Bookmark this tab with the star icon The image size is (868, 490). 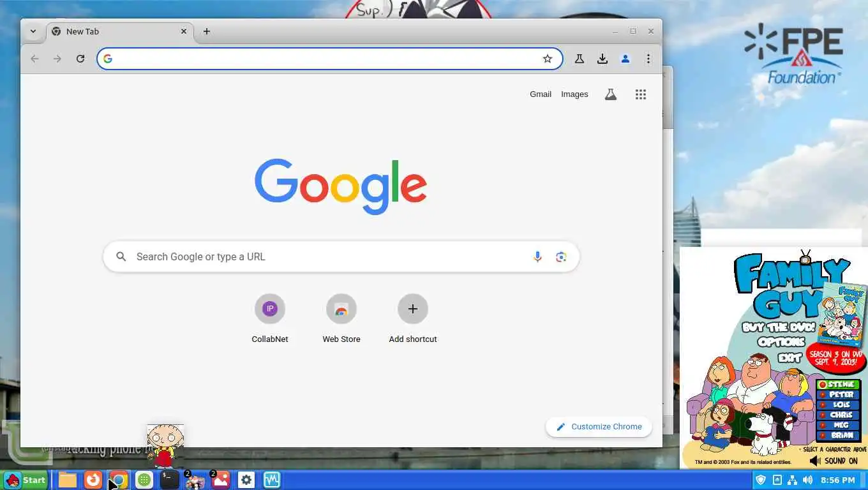pyautogui.click(x=548, y=59)
